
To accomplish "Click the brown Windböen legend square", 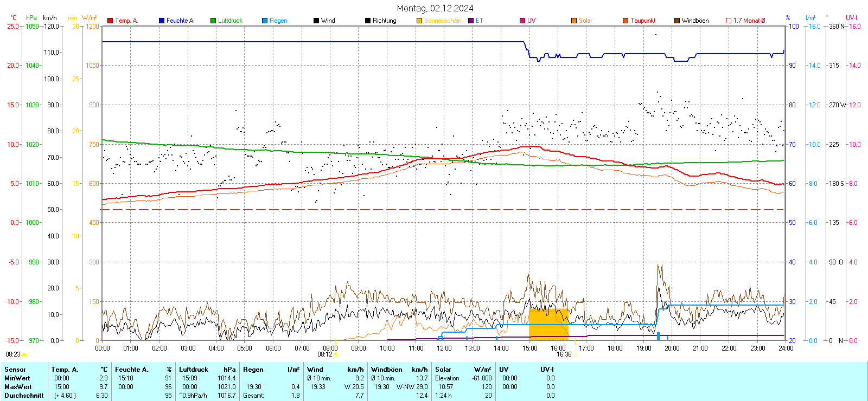I will point(677,21).
